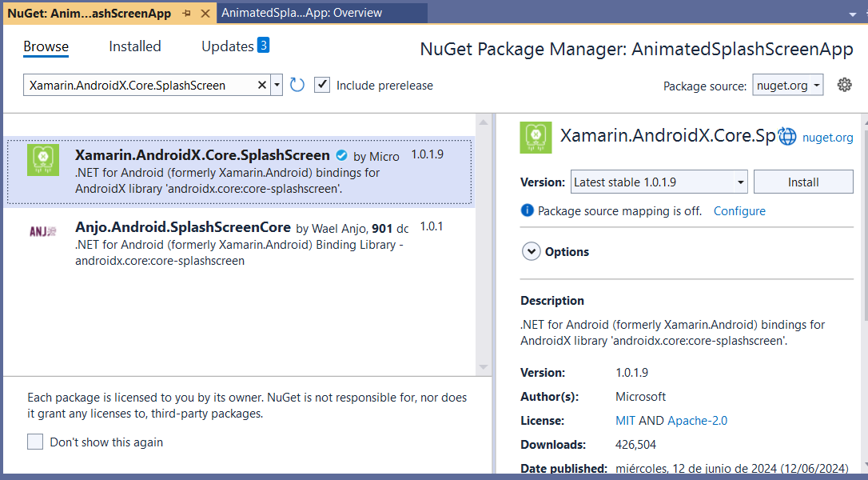868x480 pixels.
Task: Click the Install button
Action: coord(802,182)
